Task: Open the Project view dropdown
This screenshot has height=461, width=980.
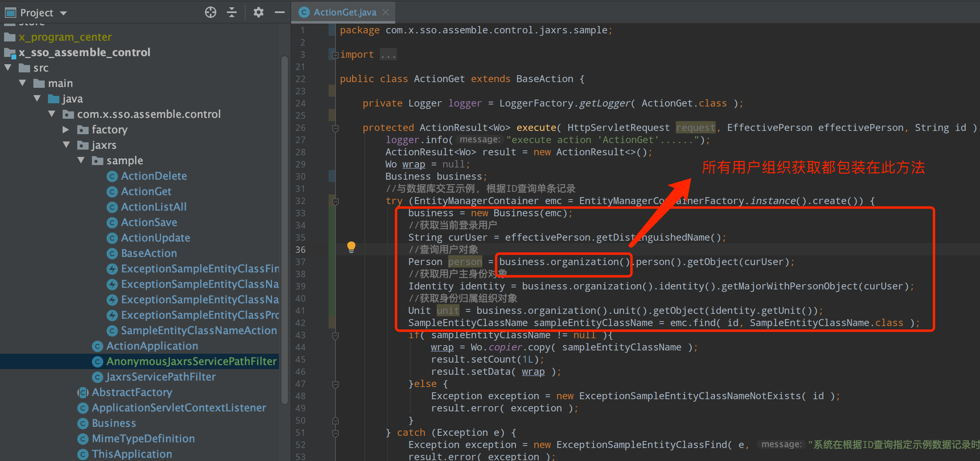Action: click(63, 13)
